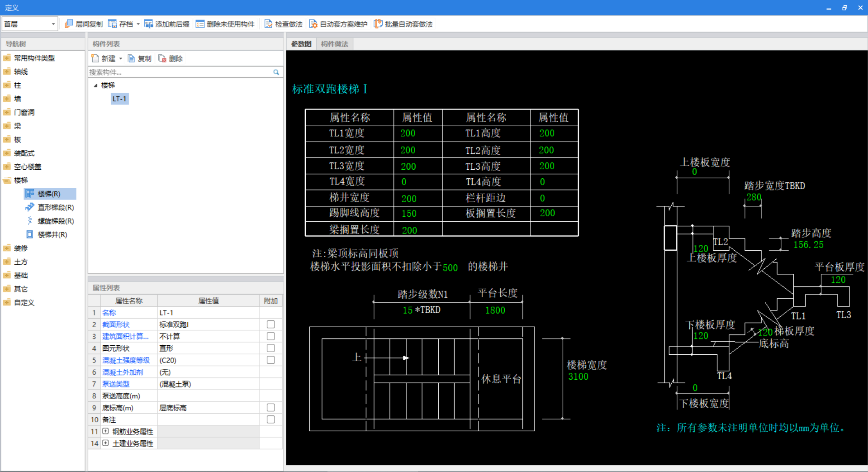The width and height of the screenshot is (868, 472).
Task: Click the 名称 property link
Action: click(x=109, y=313)
